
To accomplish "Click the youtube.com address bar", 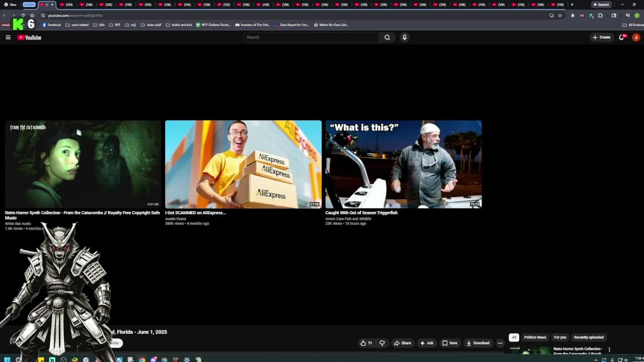I will [x=297, y=16].
